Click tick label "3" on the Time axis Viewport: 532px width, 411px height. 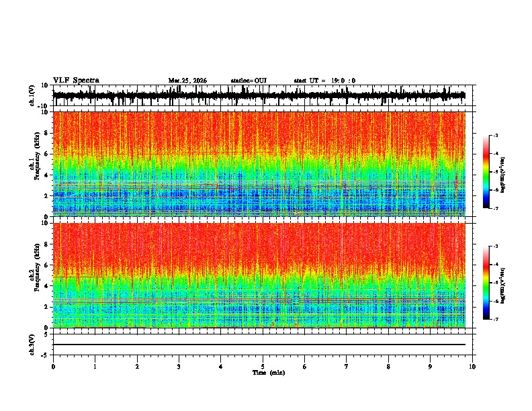(179, 367)
